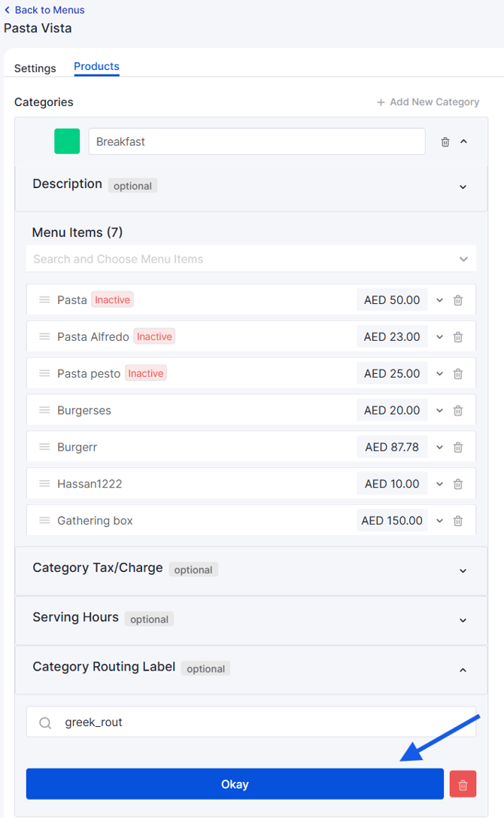Open the green category color swatch
The image size is (504, 818).
(67, 141)
